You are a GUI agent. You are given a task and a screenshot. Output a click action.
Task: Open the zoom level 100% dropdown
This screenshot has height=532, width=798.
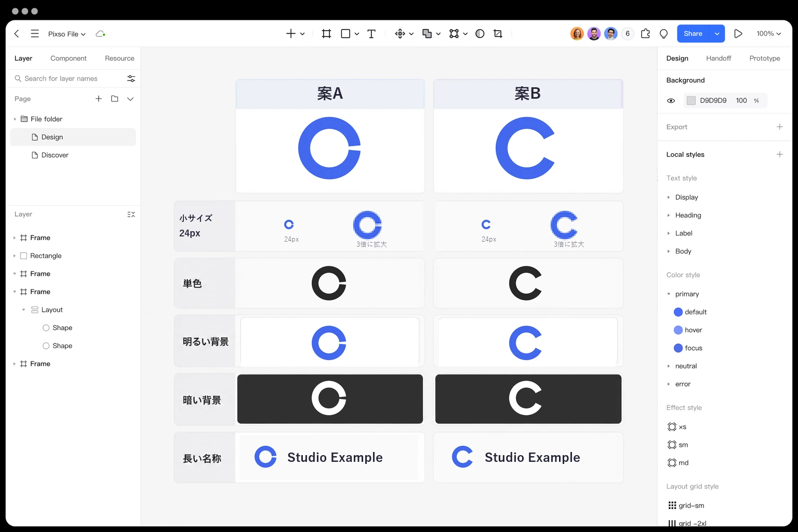(x=769, y=34)
